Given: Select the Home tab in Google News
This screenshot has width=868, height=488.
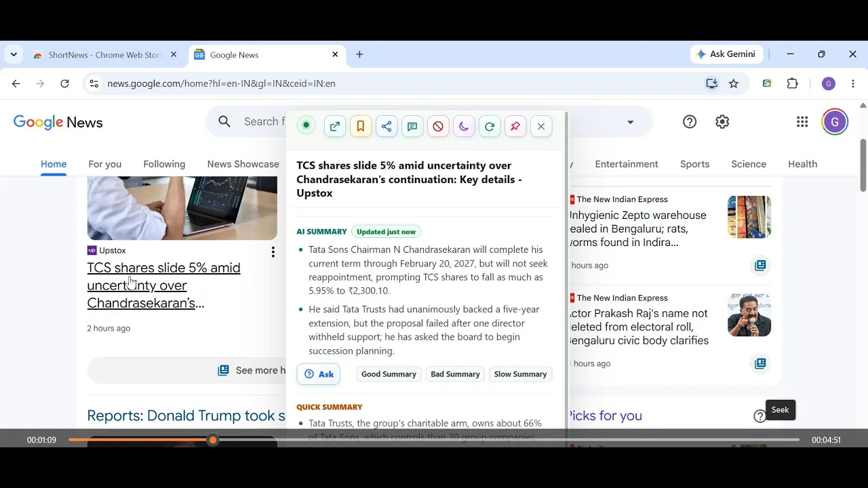Looking at the screenshot, I should 54,164.
